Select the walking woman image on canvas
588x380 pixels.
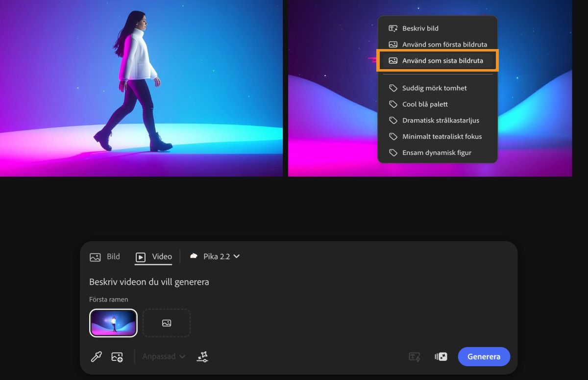tap(141, 88)
